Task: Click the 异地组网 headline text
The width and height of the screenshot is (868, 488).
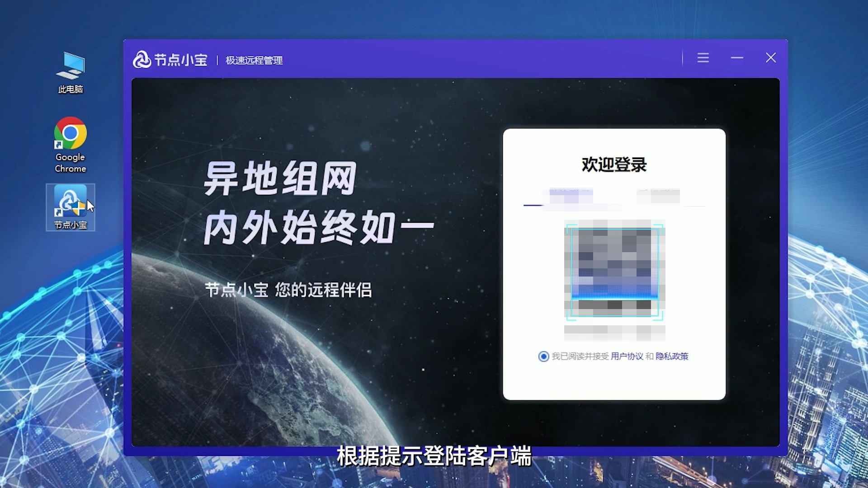Action: click(x=280, y=178)
